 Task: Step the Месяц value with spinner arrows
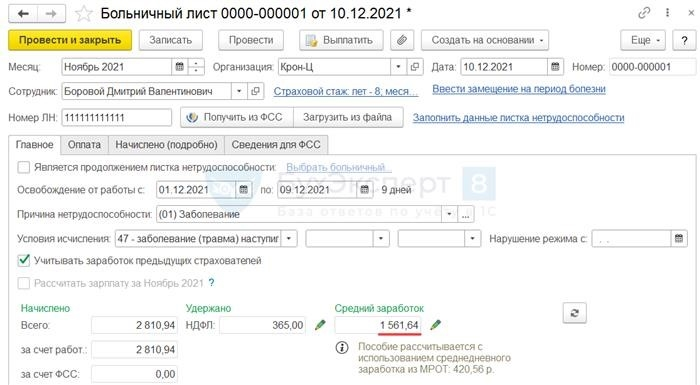click(x=196, y=67)
